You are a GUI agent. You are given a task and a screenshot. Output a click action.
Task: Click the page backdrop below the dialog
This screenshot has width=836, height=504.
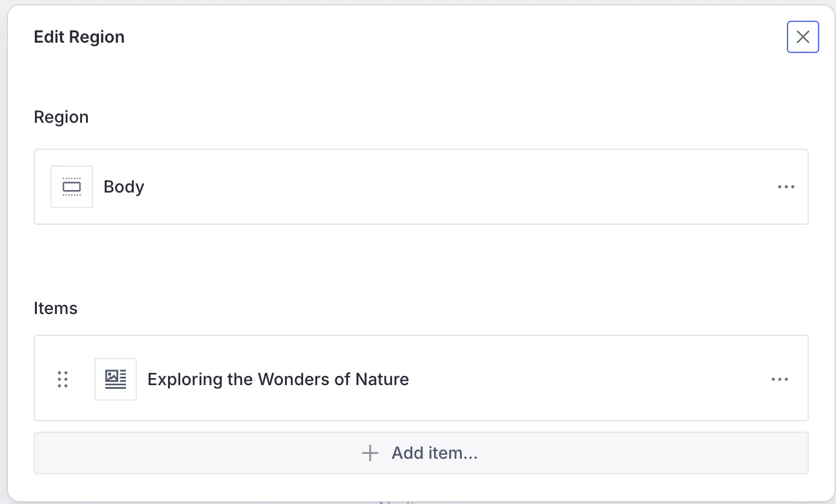194,502
